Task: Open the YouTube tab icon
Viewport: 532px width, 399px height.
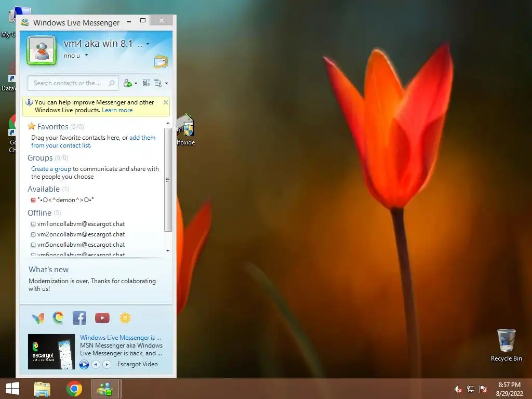Action: tap(102, 318)
